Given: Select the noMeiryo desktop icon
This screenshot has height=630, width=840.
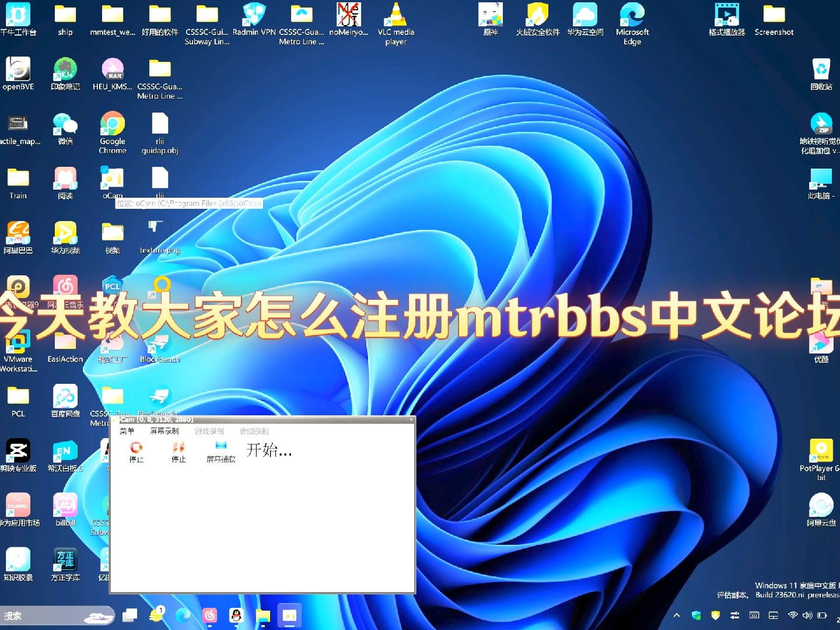Looking at the screenshot, I should [349, 19].
